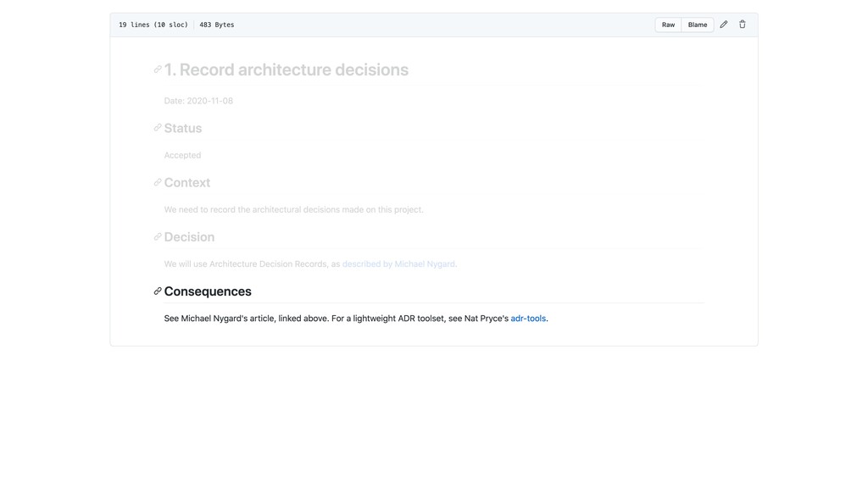Click the '19 lines (10 sloc)' file info
Screen dimensions: 868x488
click(153, 25)
